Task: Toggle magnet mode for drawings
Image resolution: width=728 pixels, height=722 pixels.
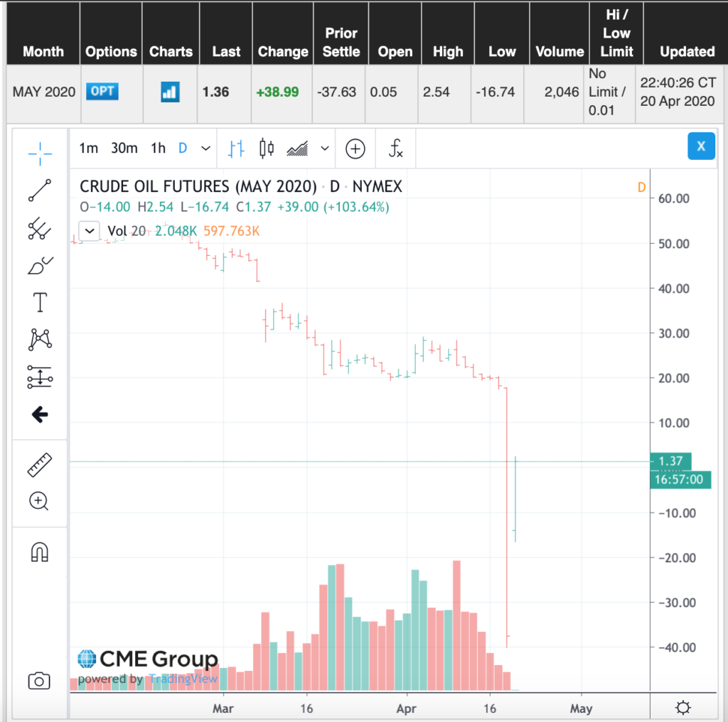Action: pyautogui.click(x=40, y=551)
